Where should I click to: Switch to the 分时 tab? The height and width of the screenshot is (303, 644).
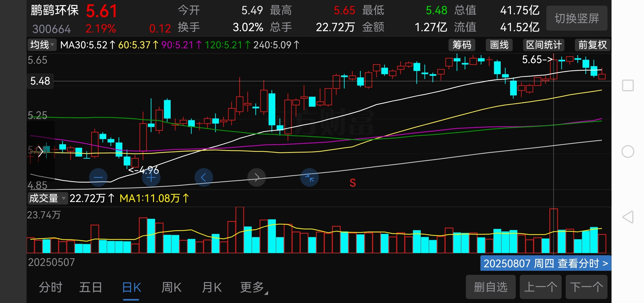click(50, 287)
